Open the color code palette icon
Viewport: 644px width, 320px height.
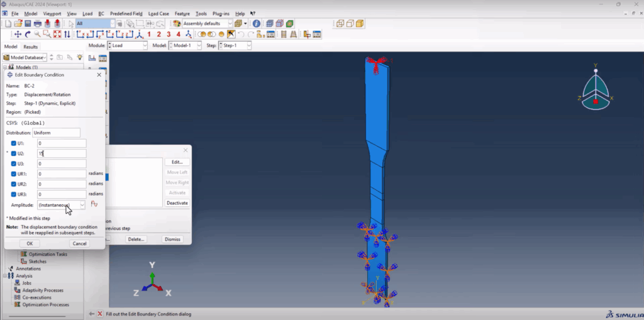[x=177, y=23]
